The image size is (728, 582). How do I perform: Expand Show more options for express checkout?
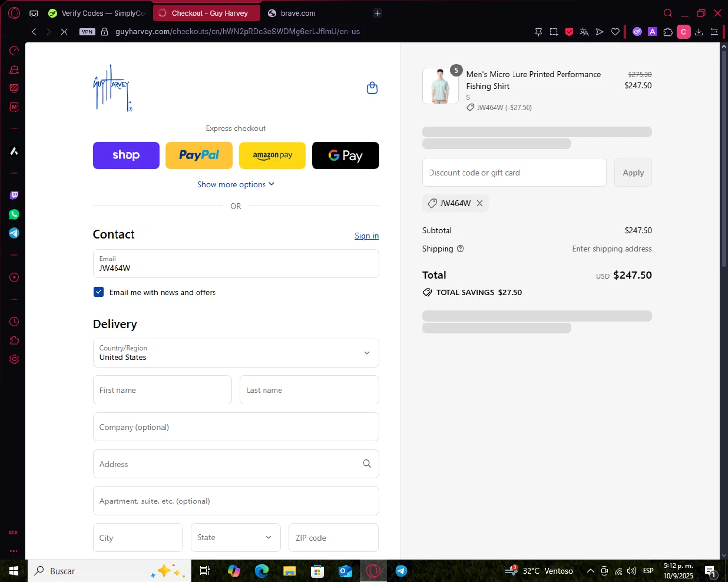(x=236, y=184)
